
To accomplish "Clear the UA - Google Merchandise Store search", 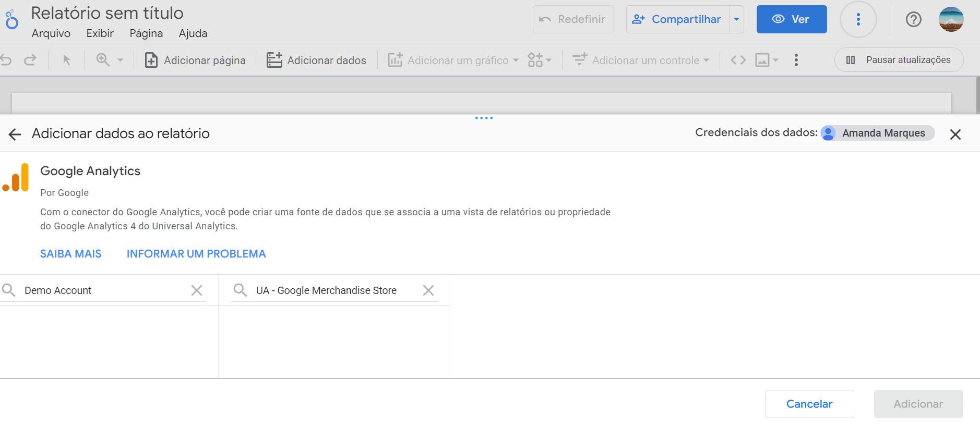I will tap(428, 290).
